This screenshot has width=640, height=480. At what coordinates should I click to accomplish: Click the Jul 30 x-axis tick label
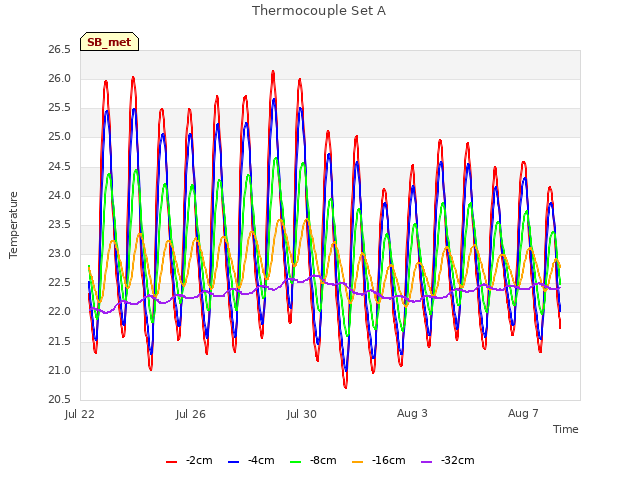[x=302, y=414]
